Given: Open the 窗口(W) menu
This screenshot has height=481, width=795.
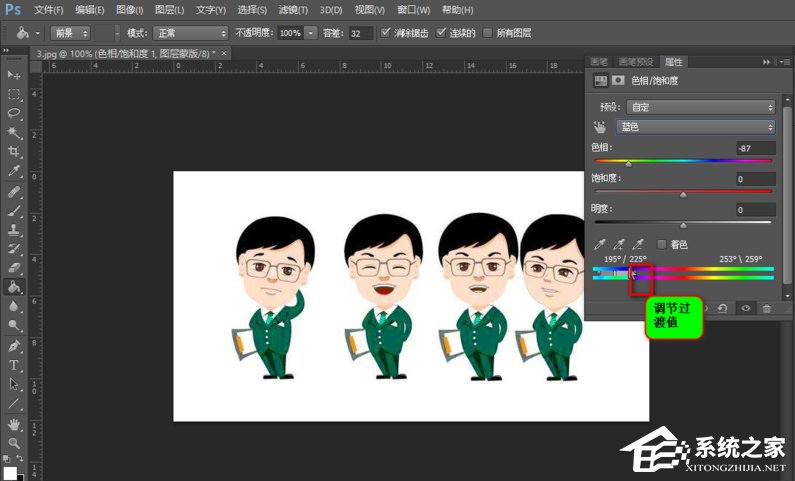Looking at the screenshot, I should tap(414, 10).
